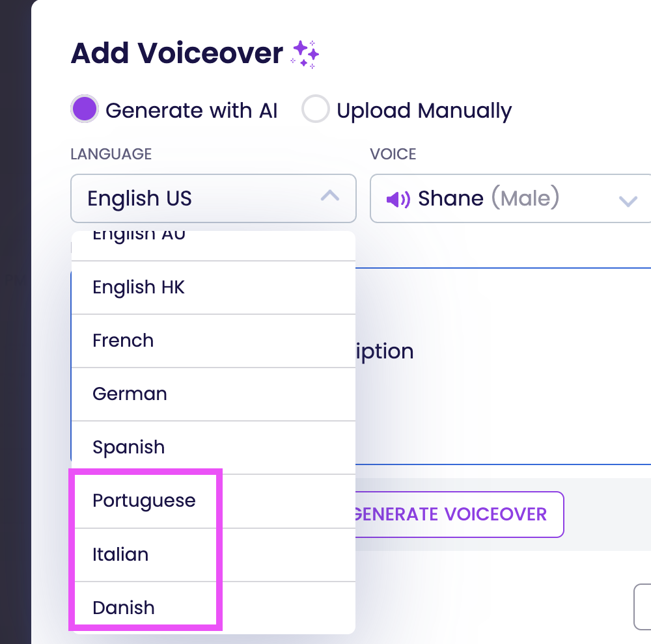Select German from the language options
Viewport: 651px width, 644px height.
[214, 394]
